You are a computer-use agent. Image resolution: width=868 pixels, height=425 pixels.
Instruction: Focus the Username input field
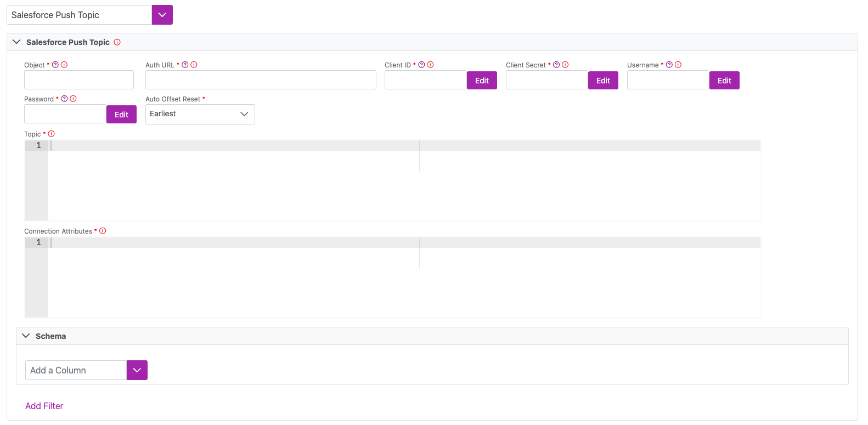click(x=668, y=80)
